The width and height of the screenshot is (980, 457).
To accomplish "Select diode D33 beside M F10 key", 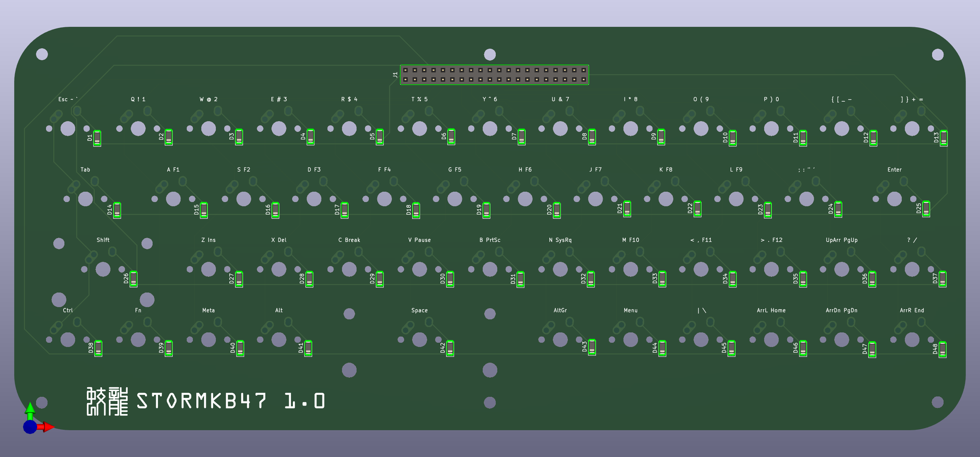I will click(662, 279).
